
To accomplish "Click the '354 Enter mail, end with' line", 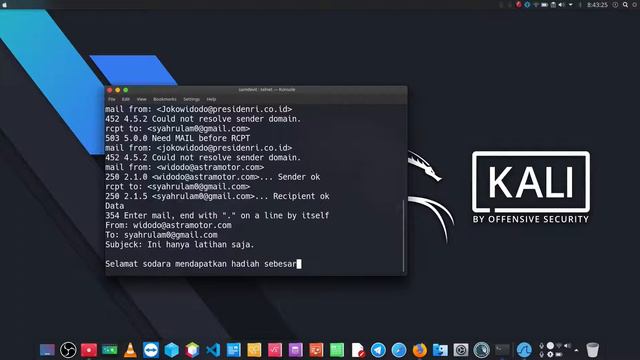I will [217, 216].
